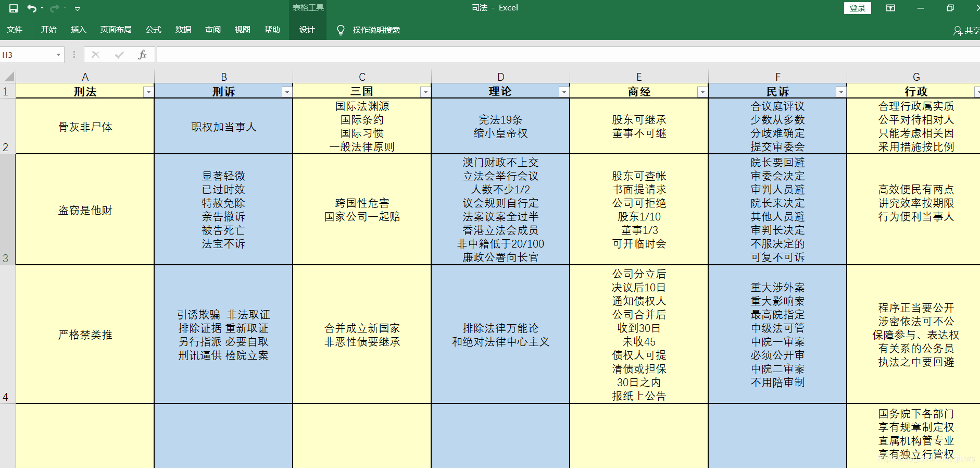This screenshot has height=468, width=980.
Task: Select column E header
Action: point(639,77)
